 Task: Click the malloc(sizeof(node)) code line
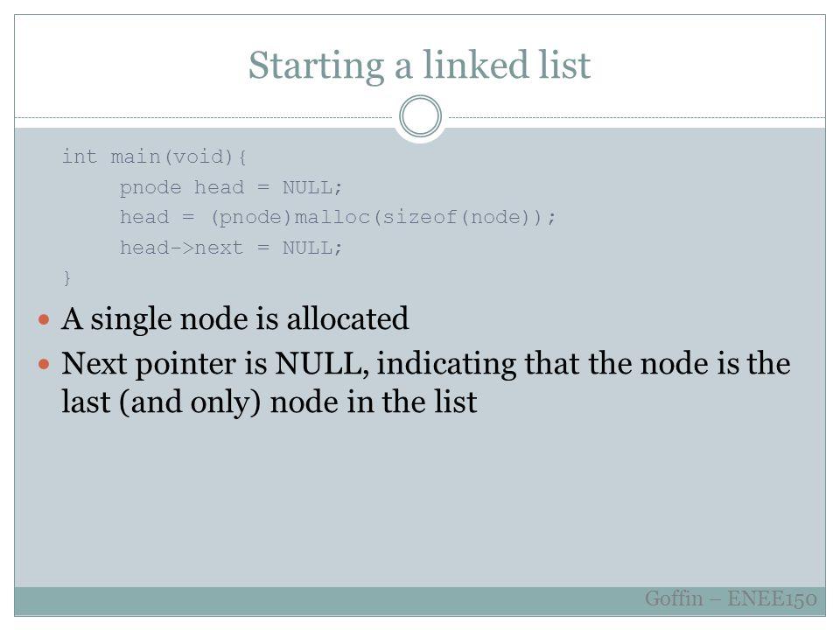[x=338, y=218]
